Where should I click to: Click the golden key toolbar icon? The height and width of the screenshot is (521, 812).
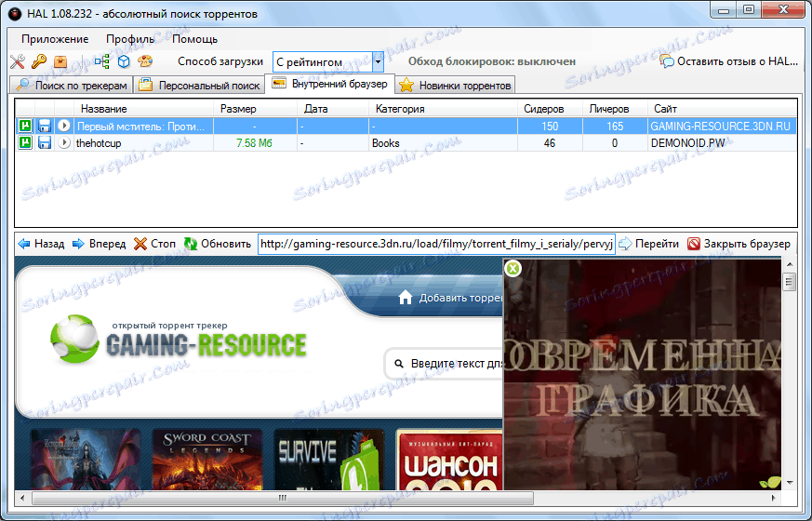pyautogui.click(x=39, y=61)
